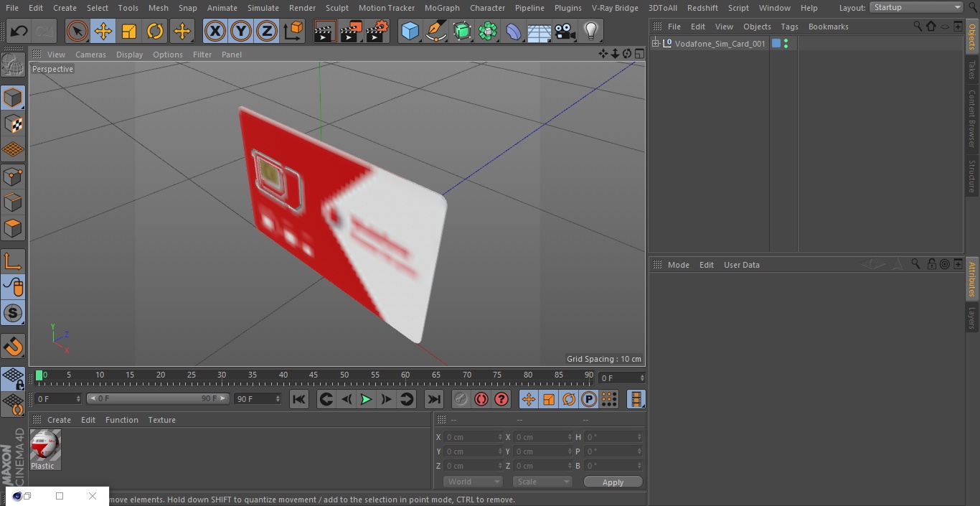980x506 pixels.
Task: Select the spline Pen tool
Action: [x=435, y=31]
